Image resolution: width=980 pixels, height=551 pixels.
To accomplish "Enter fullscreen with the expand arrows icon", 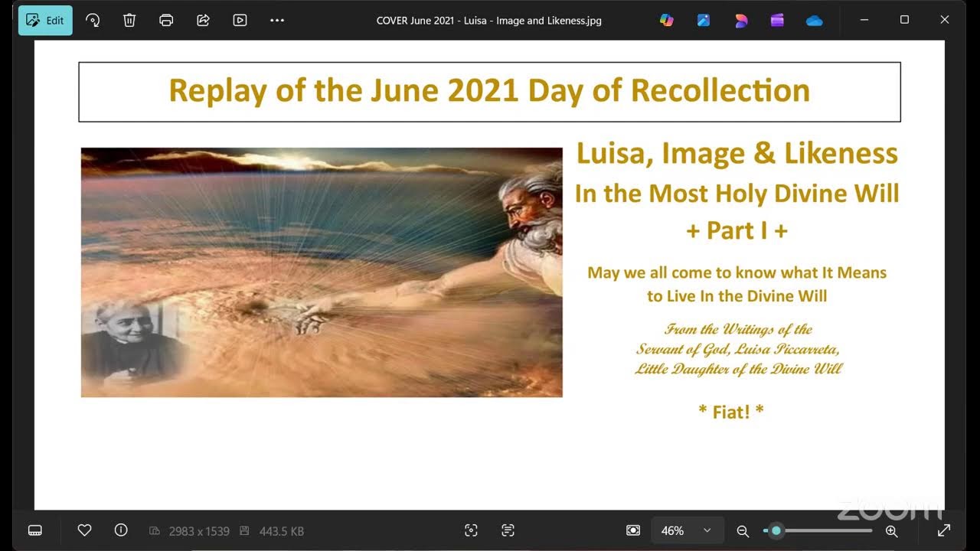I will click(x=944, y=530).
